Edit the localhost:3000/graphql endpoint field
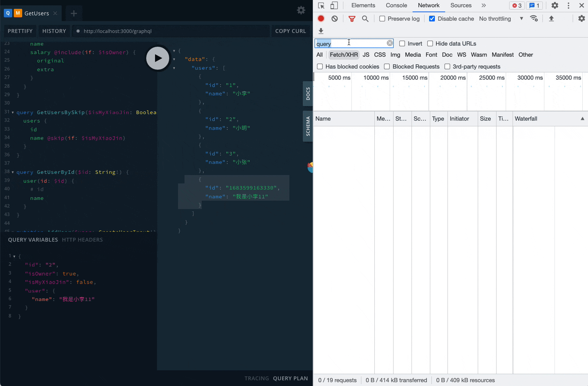The image size is (588, 386). [171, 31]
